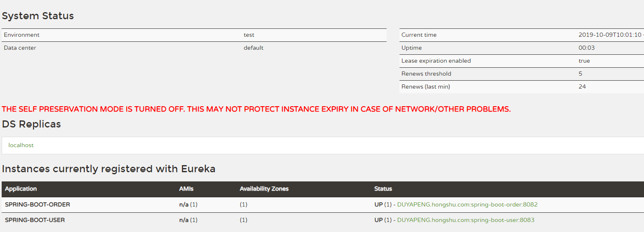This screenshot has width=644, height=232.
Task: Click the red self preservation warning message
Action: 256,110
